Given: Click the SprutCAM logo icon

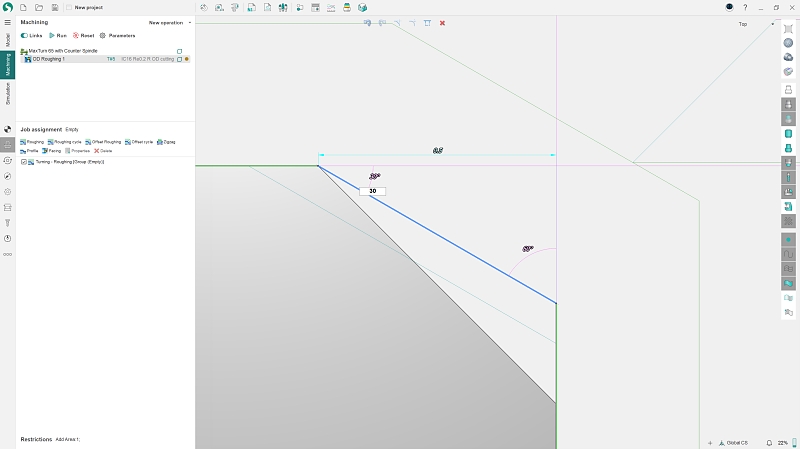Looking at the screenshot, I should click(7, 7).
